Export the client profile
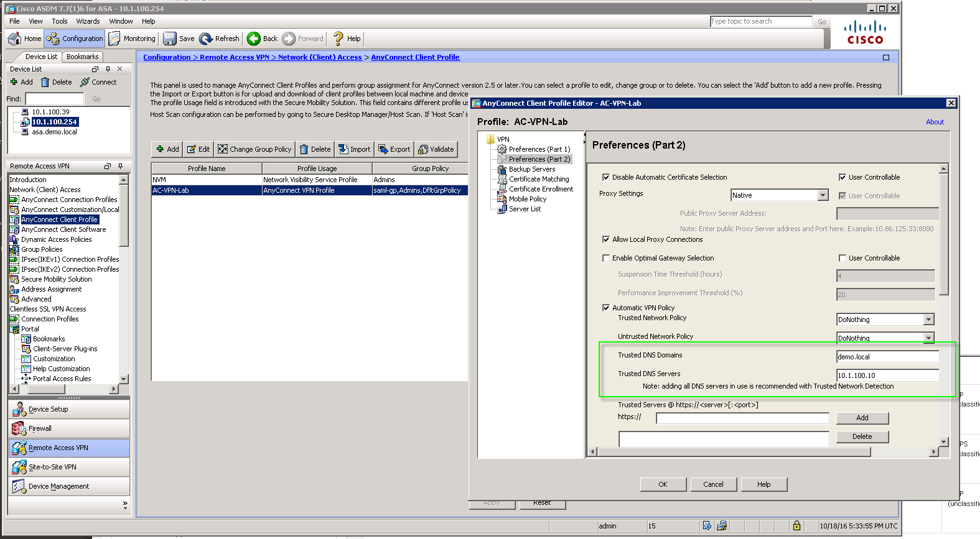The width and height of the screenshot is (980, 539). 394,149
